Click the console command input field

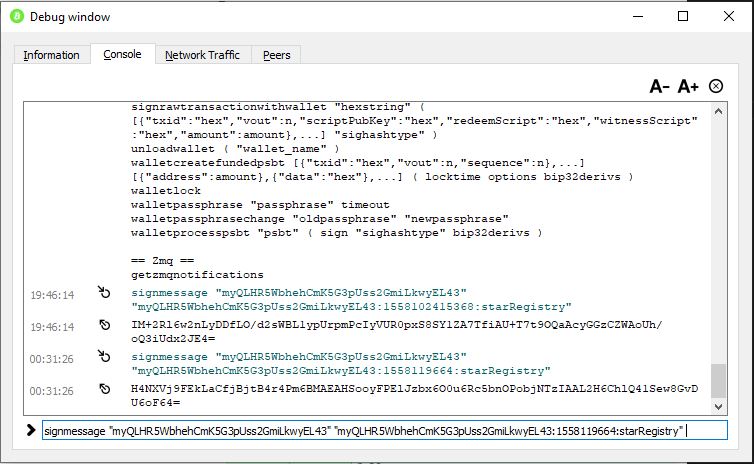pos(385,430)
